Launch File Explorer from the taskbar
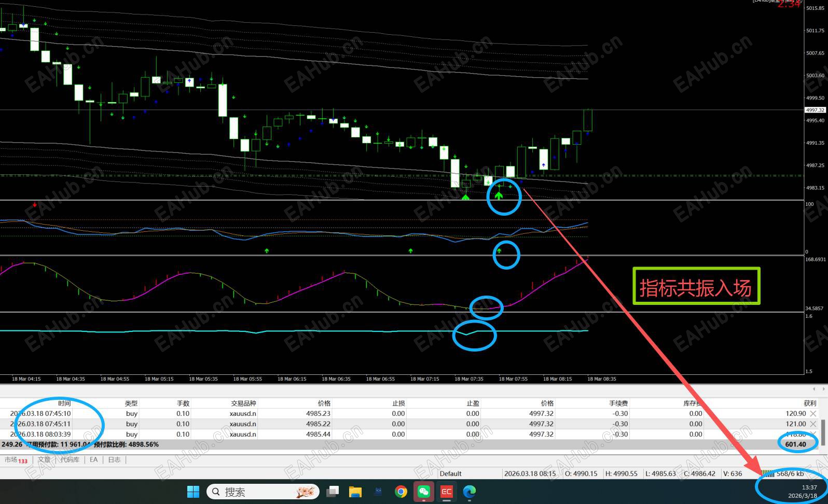This screenshot has width=828, height=504. coord(355,492)
